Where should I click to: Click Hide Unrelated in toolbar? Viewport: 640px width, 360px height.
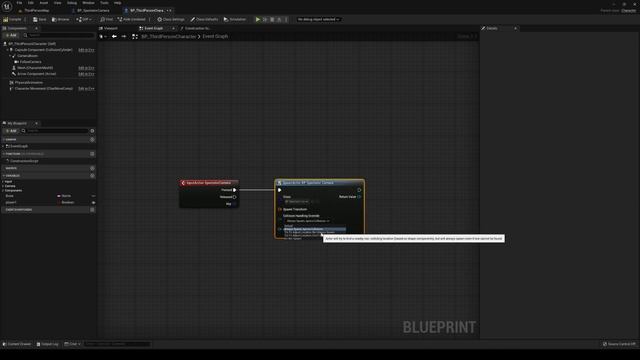[x=131, y=19]
